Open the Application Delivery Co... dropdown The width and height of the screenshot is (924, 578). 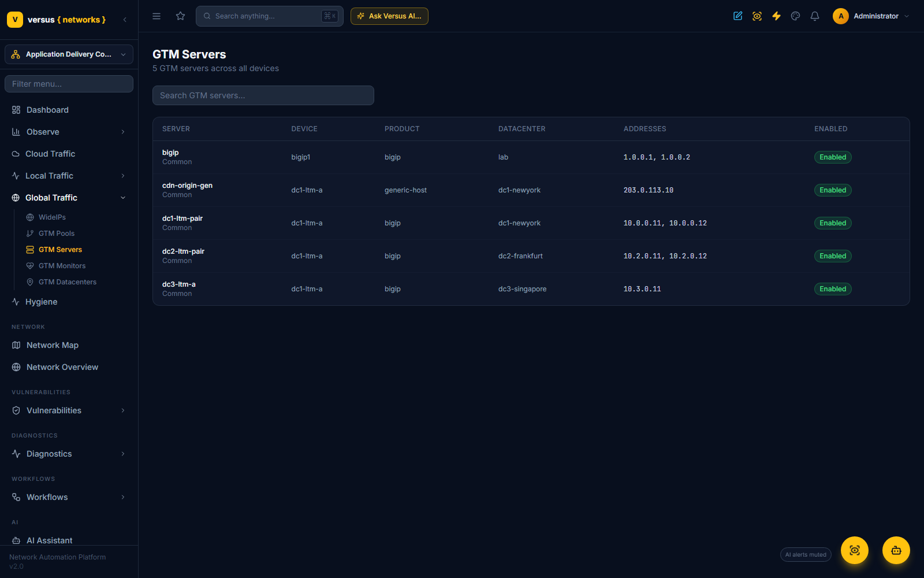[69, 54]
